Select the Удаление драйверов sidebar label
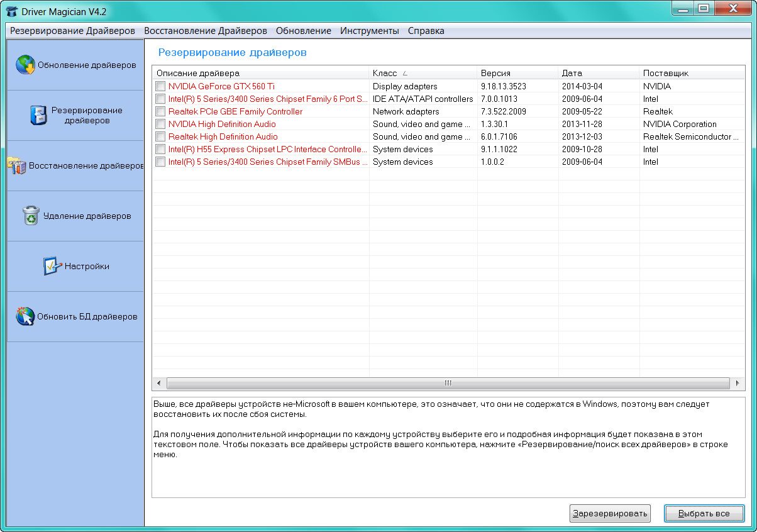757x532 pixels. tap(87, 216)
